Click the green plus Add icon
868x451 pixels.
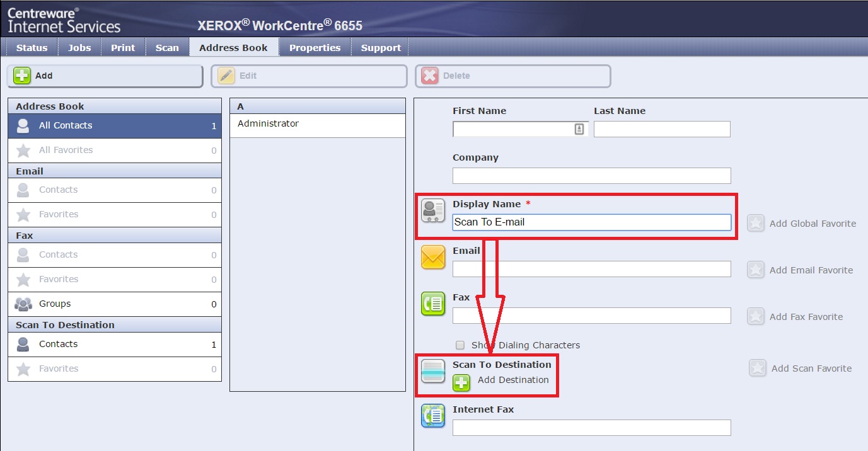click(22, 76)
